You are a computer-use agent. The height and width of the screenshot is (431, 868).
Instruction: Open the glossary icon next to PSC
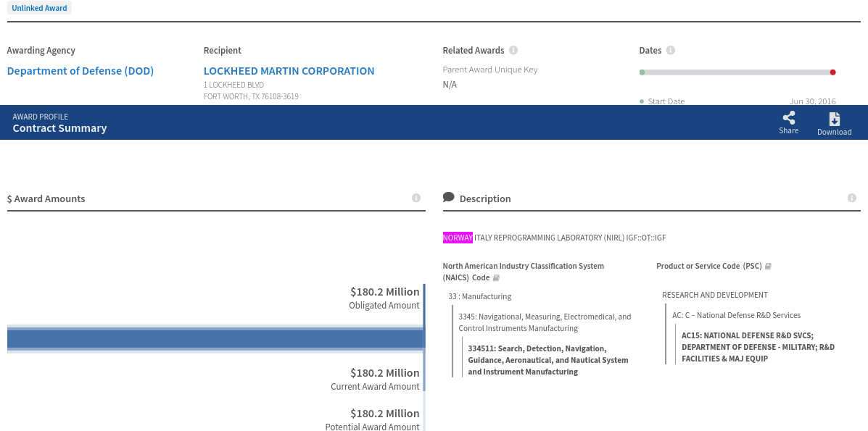pyautogui.click(x=768, y=266)
